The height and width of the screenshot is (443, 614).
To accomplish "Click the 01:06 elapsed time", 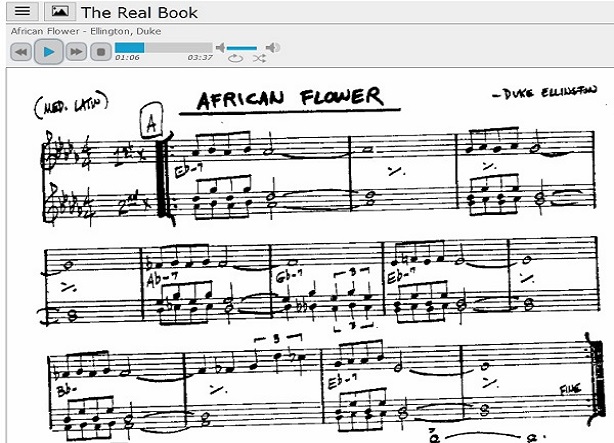I will 127,58.
